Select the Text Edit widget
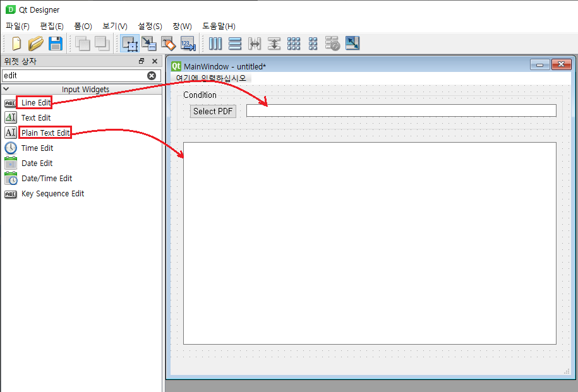578x392 pixels. pyautogui.click(x=36, y=117)
